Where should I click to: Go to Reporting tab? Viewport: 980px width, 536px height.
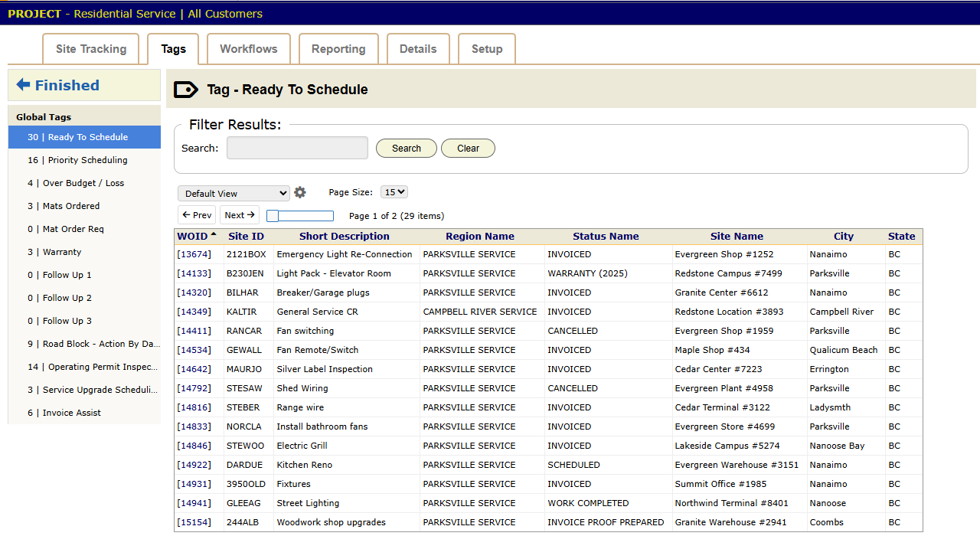tap(338, 49)
